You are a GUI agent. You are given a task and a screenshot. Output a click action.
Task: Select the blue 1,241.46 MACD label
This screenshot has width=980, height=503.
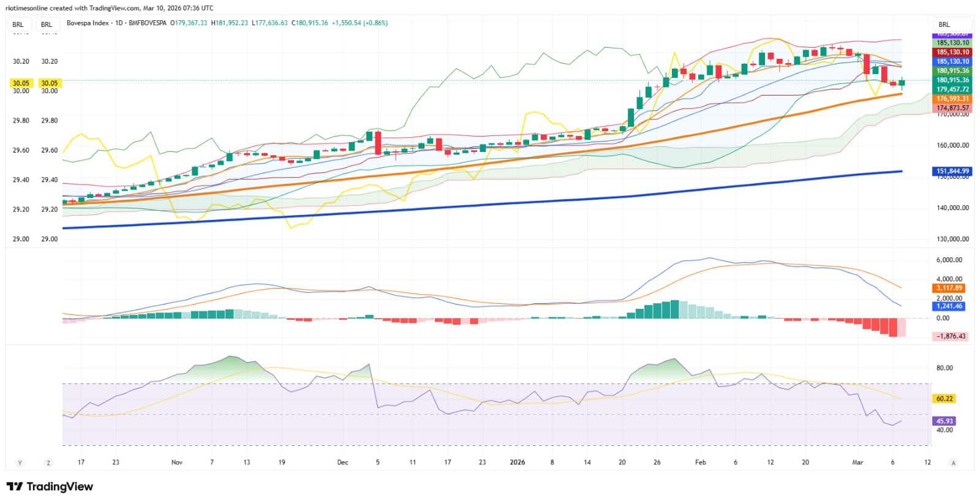click(949, 306)
